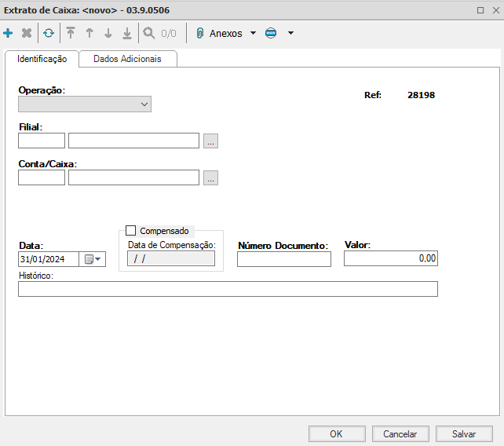
Task: Expand dropdown arrow beside blue round icon
Action: 290,34
